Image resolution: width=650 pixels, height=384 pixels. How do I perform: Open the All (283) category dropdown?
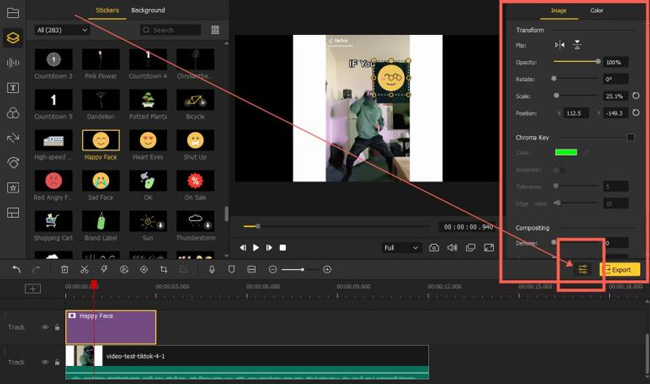[x=61, y=30]
